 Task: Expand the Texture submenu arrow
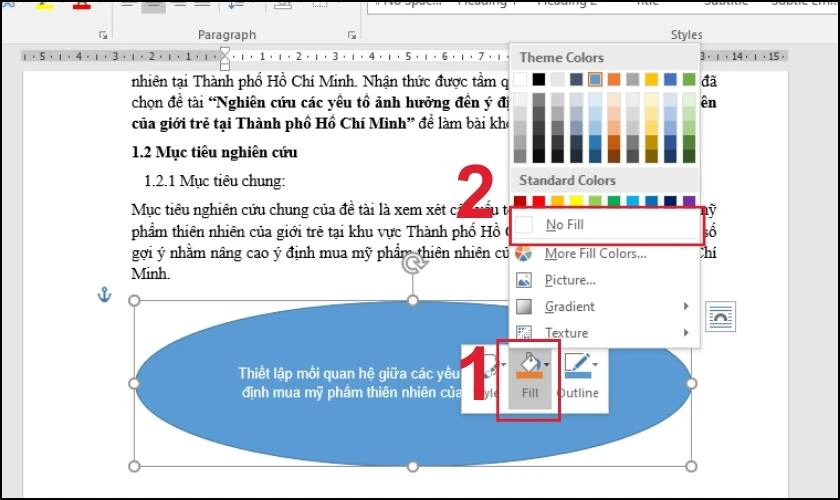click(686, 333)
